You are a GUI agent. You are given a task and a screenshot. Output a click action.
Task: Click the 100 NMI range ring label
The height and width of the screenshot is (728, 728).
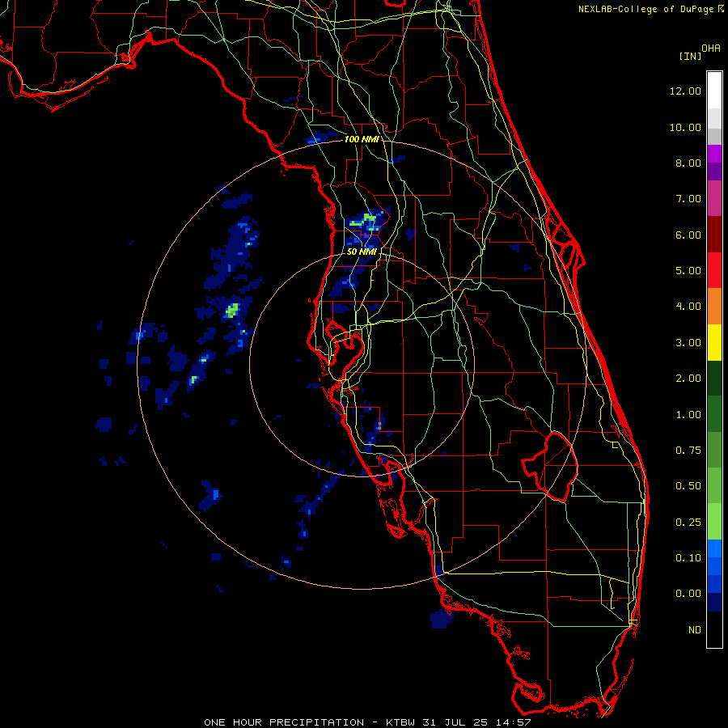(x=362, y=139)
